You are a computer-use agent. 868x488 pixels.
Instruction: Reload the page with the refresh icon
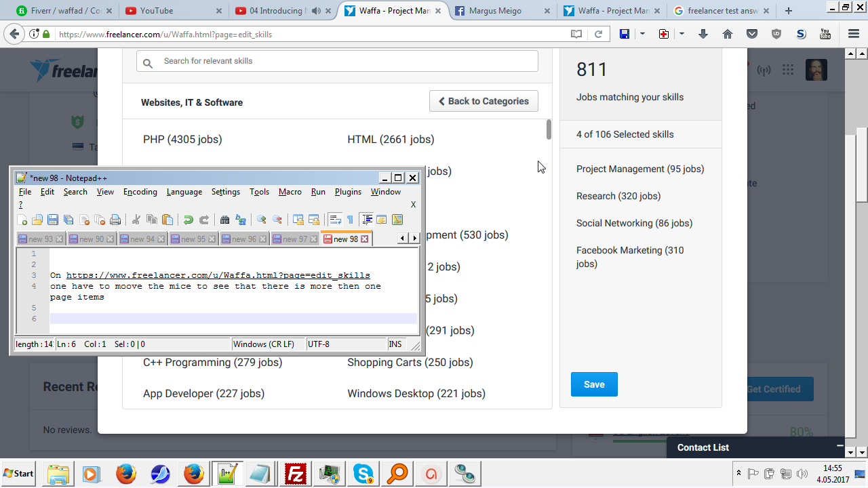(598, 34)
